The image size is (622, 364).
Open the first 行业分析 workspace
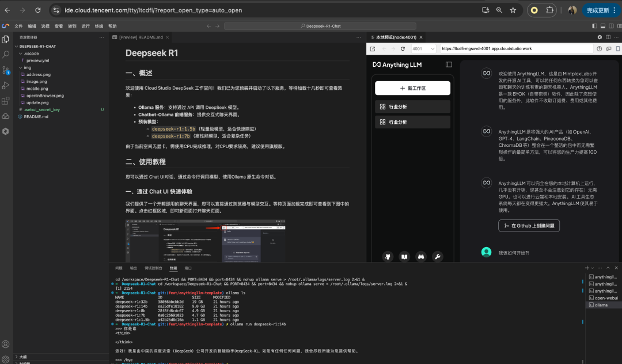[x=412, y=107]
